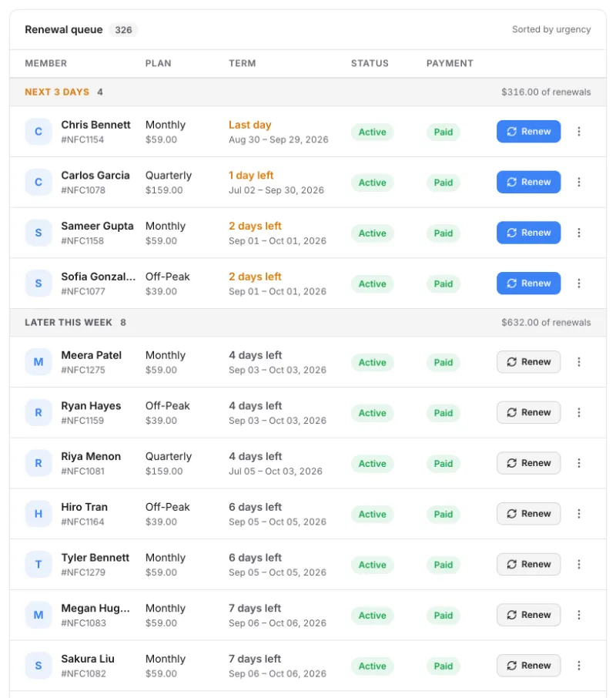Open more options for Sakura Liu
The image size is (616, 698).
pyautogui.click(x=578, y=666)
